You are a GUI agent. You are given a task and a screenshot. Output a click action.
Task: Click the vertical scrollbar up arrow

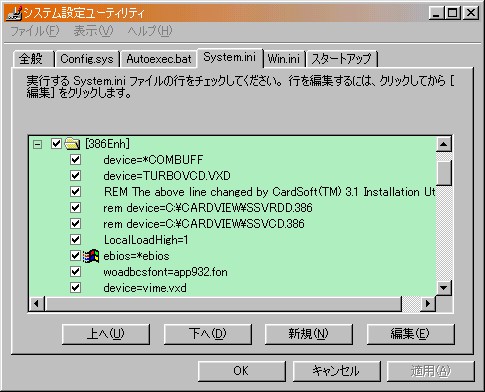pyautogui.click(x=444, y=144)
